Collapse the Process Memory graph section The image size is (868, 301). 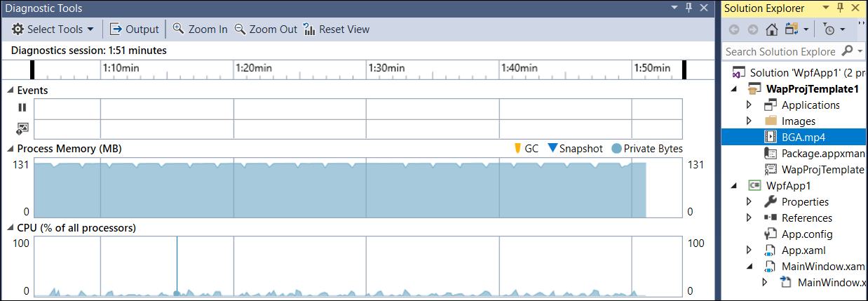11,149
